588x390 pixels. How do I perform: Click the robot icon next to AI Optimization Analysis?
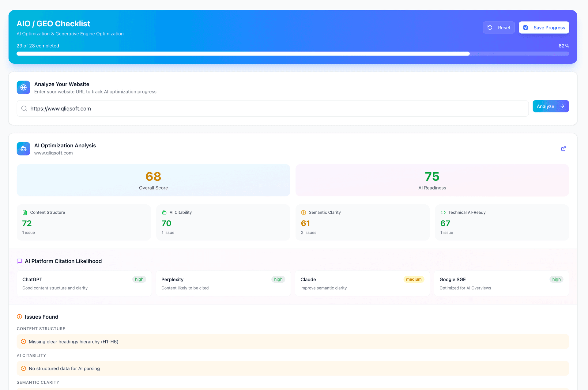coord(23,149)
